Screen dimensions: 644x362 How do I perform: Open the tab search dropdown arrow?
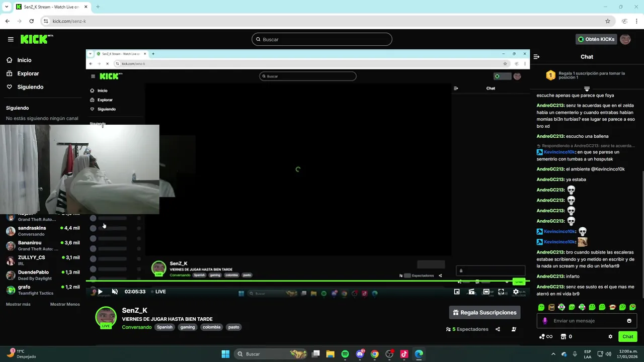(7, 7)
